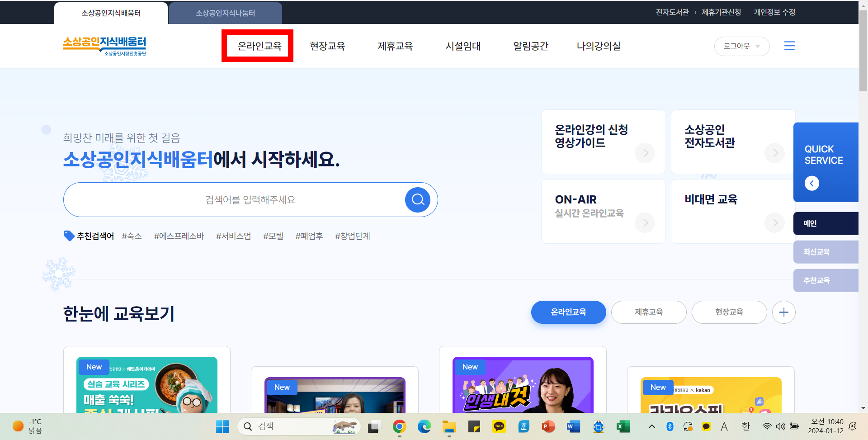
Task: Open the 시설임대 menu
Action: 463,46
